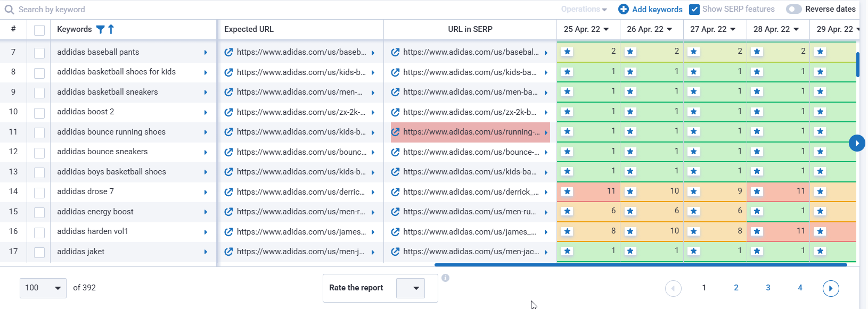Select all keywords with header checkbox
This screenshot has height=309, width=868.
39,30
